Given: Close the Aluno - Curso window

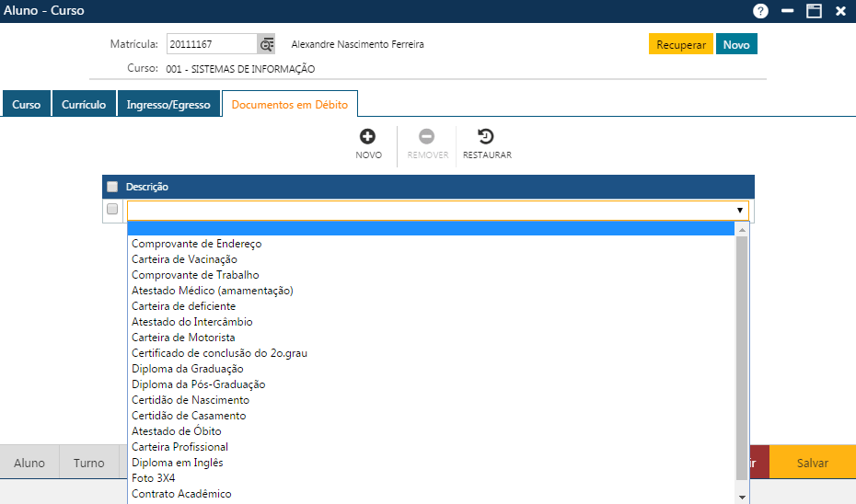Looking at the screenshot, I should coord(840,11).
